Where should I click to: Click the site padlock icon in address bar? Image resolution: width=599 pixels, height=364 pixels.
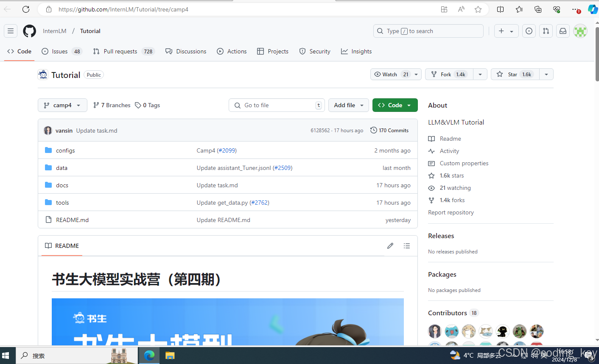click(x=49, y=9)
